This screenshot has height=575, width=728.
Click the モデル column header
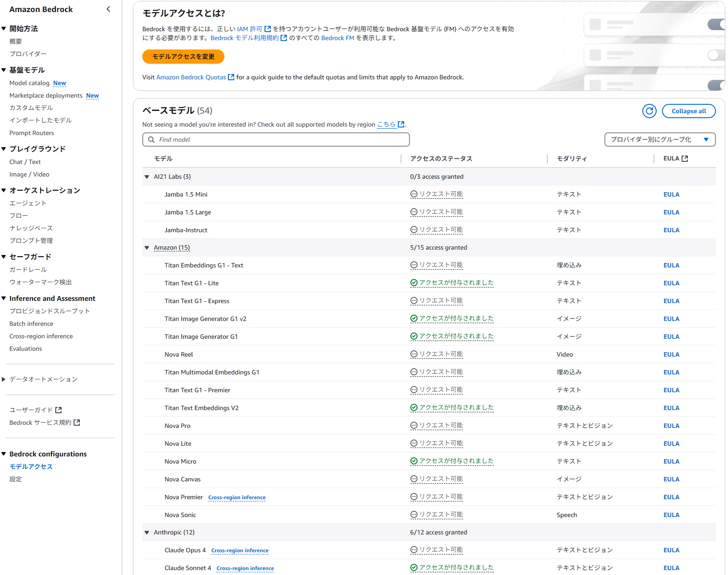point(163,159)
